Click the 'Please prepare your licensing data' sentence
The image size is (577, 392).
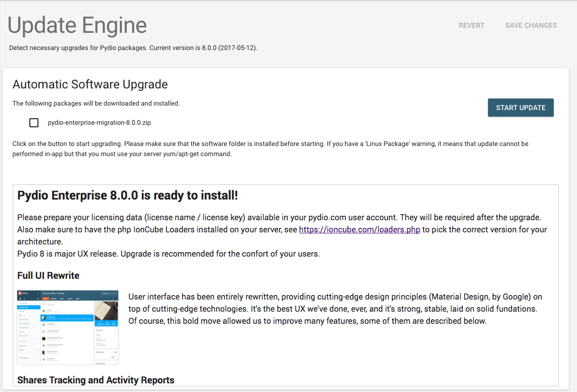(279, 217)
